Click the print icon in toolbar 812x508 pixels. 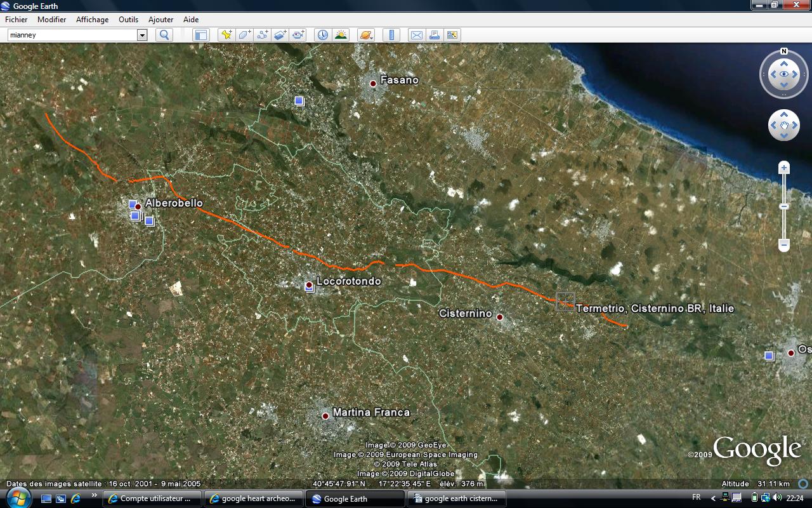click(x=435, y=35)
